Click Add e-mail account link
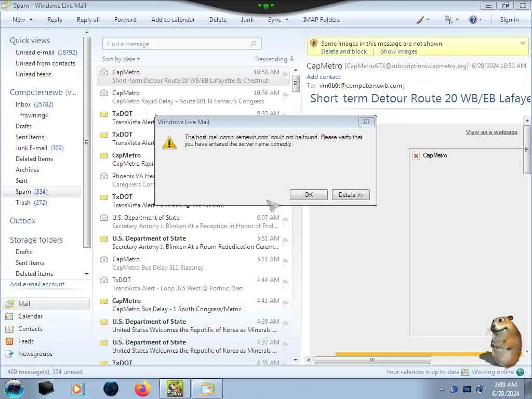 click(x=37, y=284)
